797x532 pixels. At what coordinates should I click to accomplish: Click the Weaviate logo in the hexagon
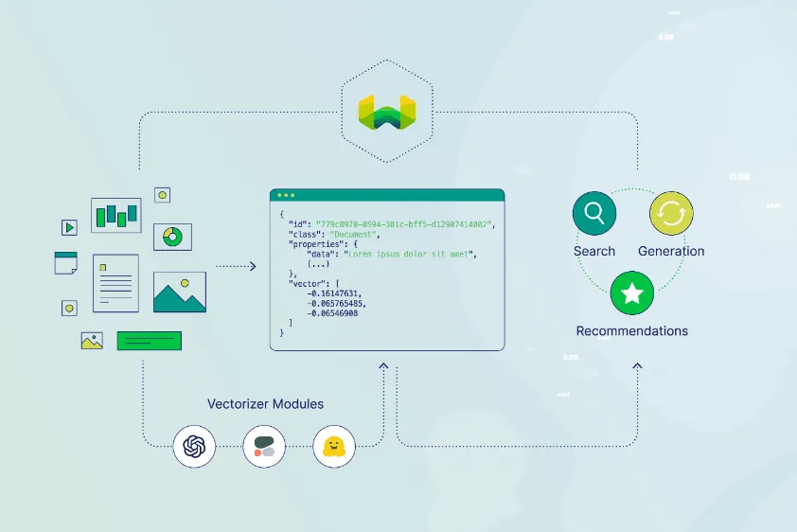click(x=387, y=112)
